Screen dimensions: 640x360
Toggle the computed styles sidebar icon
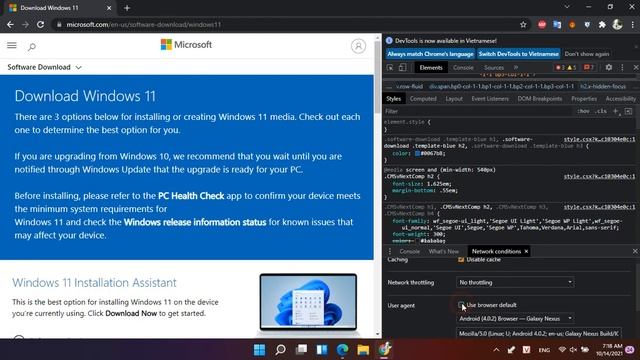tap(628, 111)
